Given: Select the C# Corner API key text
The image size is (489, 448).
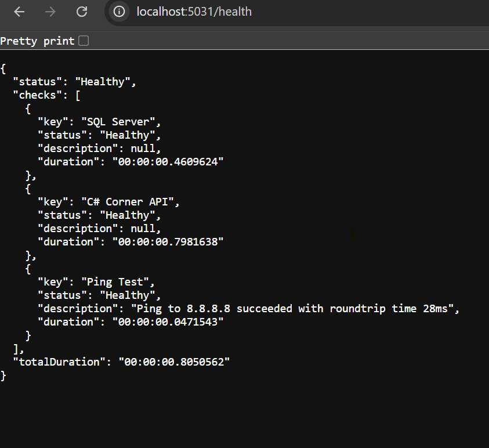Looking at the screenshot, I should coord(130,201).
